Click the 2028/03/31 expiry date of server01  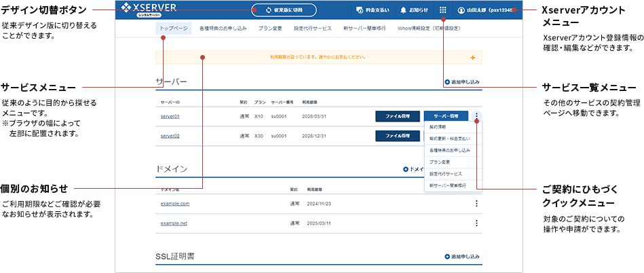coord(314,116)
